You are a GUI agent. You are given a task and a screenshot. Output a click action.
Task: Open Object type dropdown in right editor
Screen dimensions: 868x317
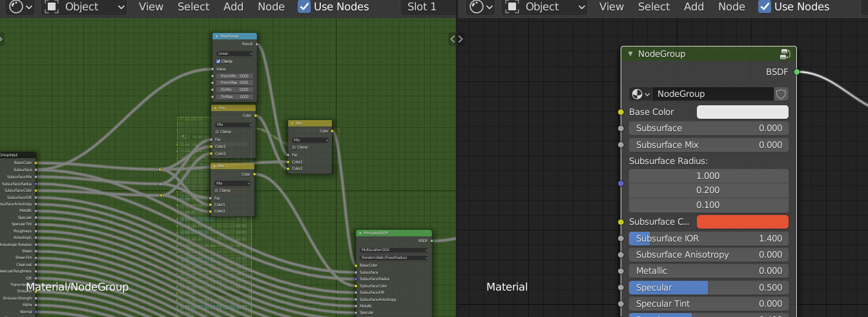[x=546, y=6]
